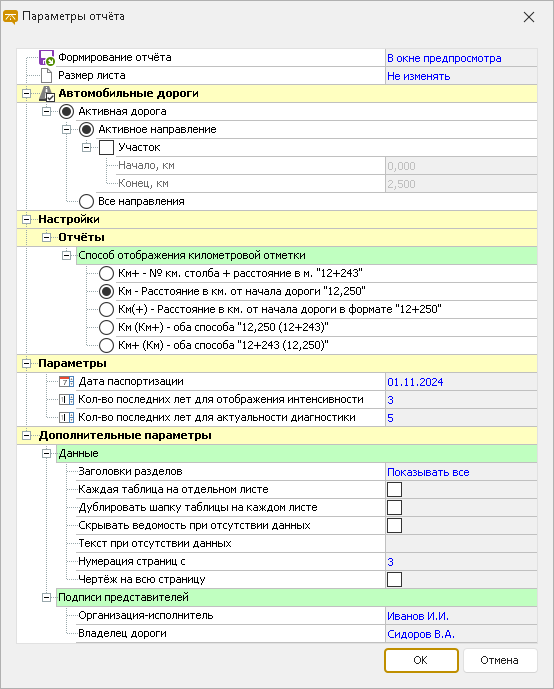Collapse the Активная дорога node
The height and width of the screenshot is (689, 554).
pos(47,112)
